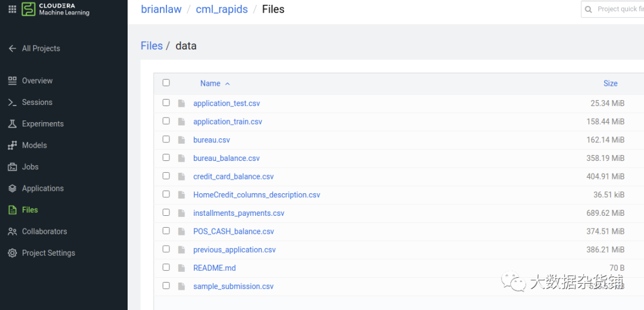Click the cml_rapids breadcrumb link
The image size is (644, 310).
coord(221,10)
